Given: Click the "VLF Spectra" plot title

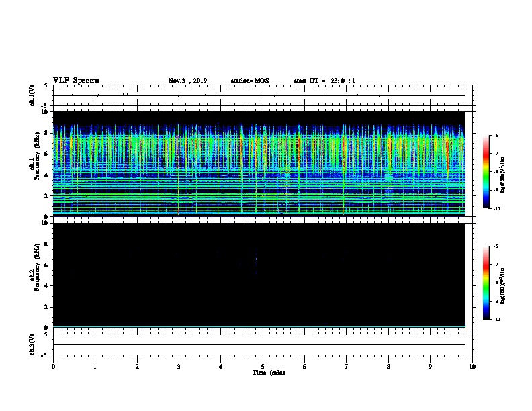Looking at the screenshot, I should (x=76, y=81).
